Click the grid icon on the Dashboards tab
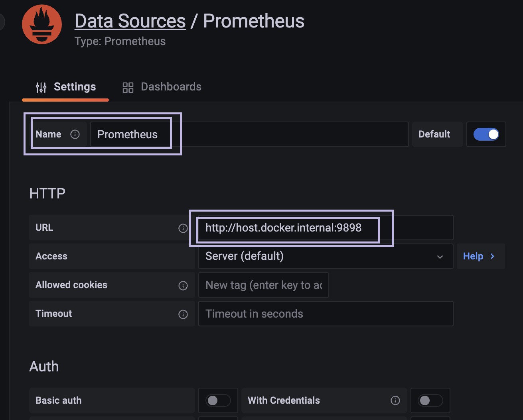Screen dimensions: 523x420 (128, 88)
